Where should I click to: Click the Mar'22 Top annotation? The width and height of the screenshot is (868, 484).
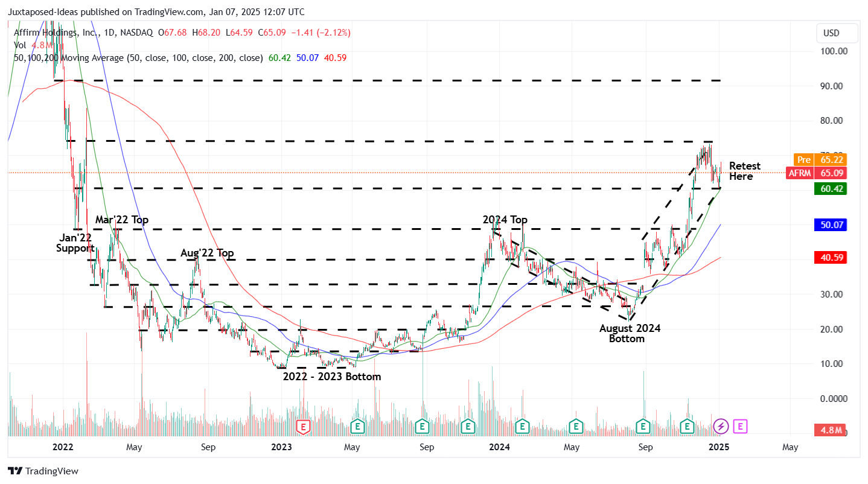(x=122, y=220)
